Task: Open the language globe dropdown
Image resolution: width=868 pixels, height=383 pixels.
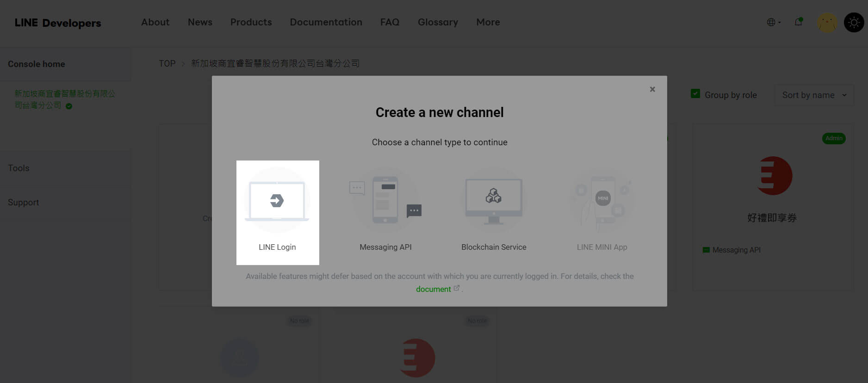Action: pos(774,22)
